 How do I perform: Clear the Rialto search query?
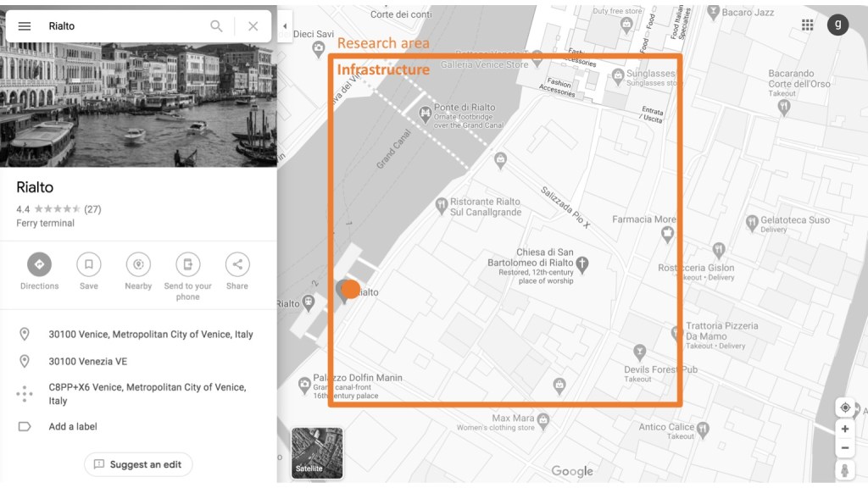pyautogui.click(x=253, y=26)
